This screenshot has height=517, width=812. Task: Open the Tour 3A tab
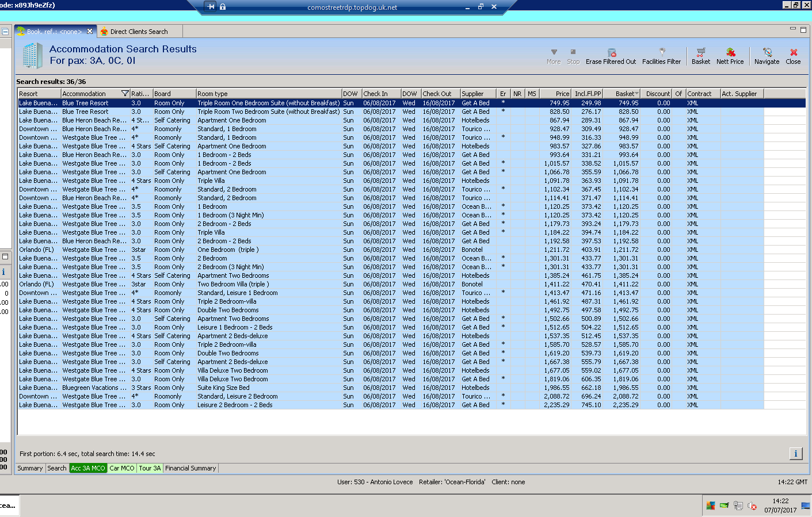click(x=150, y=468)
